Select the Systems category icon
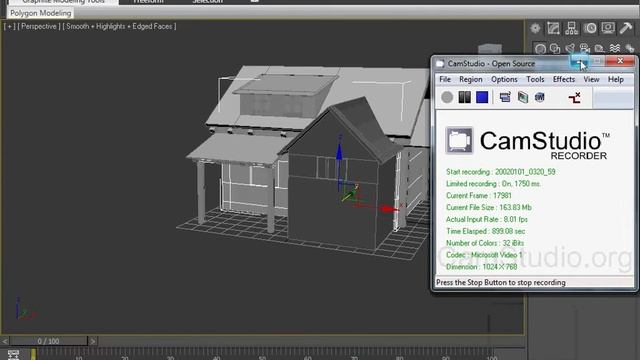640x360 pixels. coord(629,49)
